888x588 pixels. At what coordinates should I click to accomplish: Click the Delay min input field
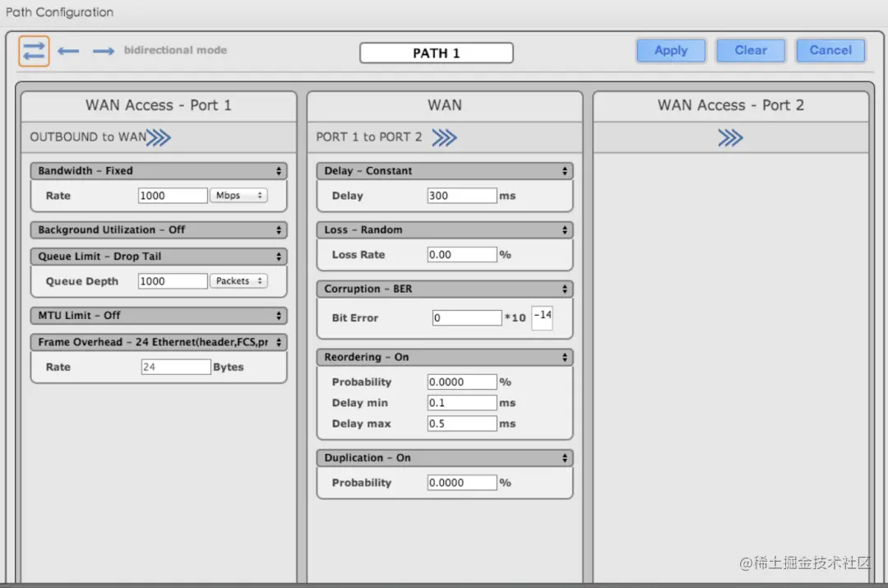pos(462,403)
